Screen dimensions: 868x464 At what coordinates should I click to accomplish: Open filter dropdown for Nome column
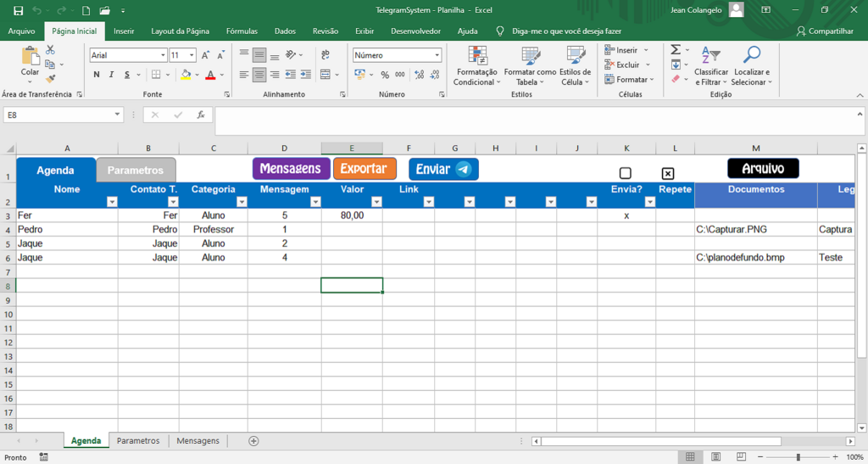click(x=112, y=203)
